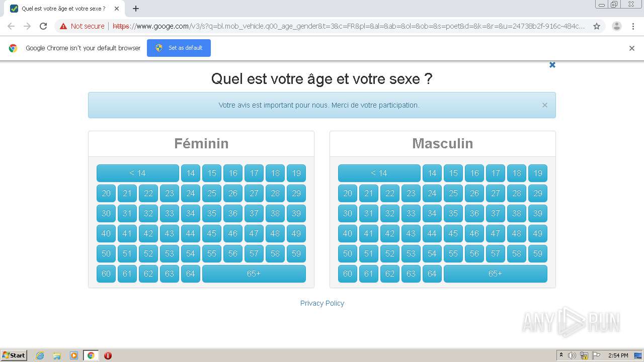The image size is (644, 362).
Task: Open the Chrome profile avatar icon
Action: pyautogui.click(x=616, y=26)
